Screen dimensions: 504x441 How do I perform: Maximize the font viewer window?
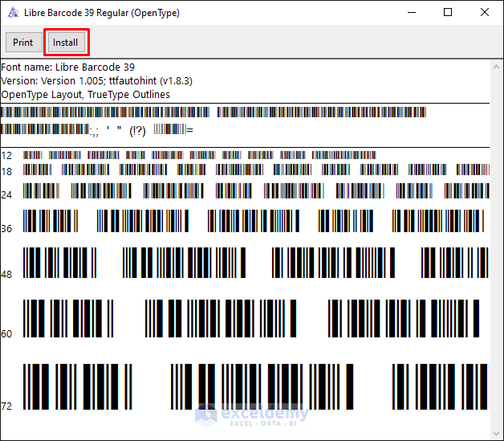(448, 12)
